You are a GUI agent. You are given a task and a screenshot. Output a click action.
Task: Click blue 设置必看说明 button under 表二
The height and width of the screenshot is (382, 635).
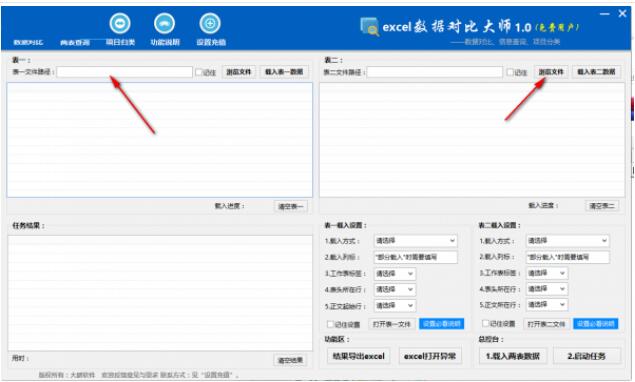tap(596, 324)
